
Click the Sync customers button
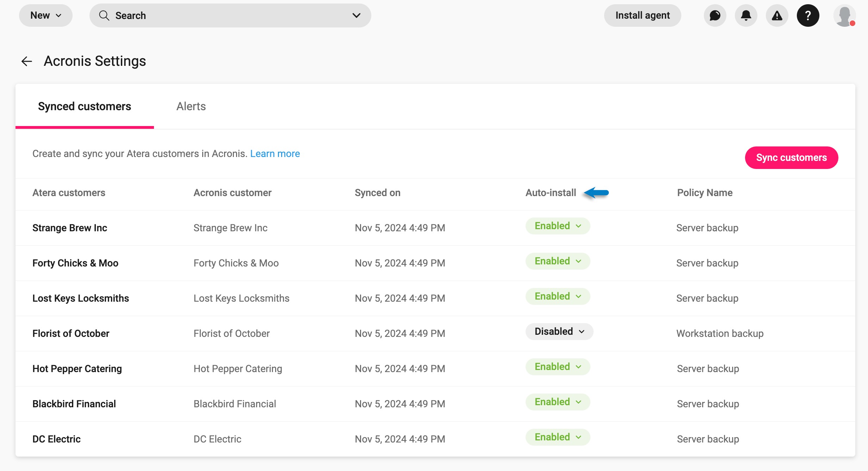tap(791, 158)
